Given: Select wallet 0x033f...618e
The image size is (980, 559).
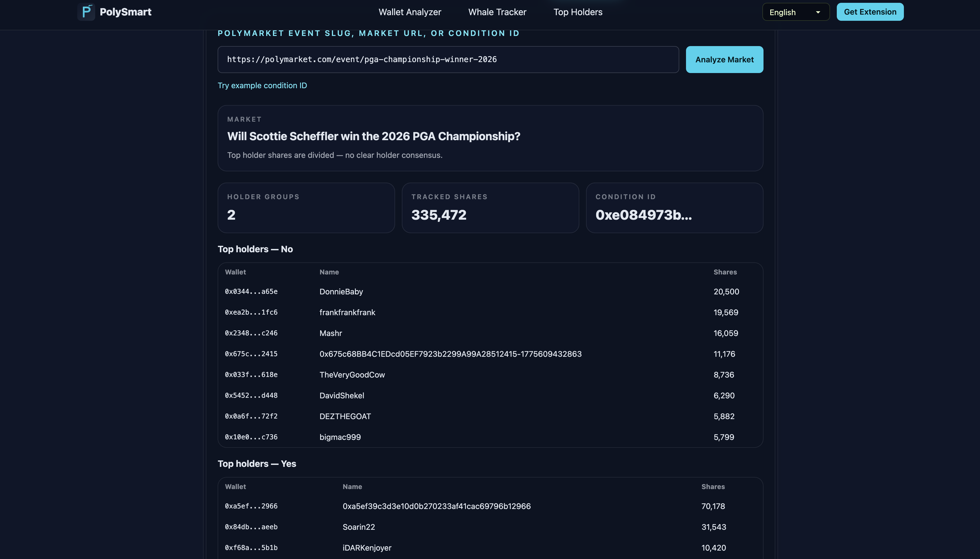Looking at the screenshot, I should [251, 374].
